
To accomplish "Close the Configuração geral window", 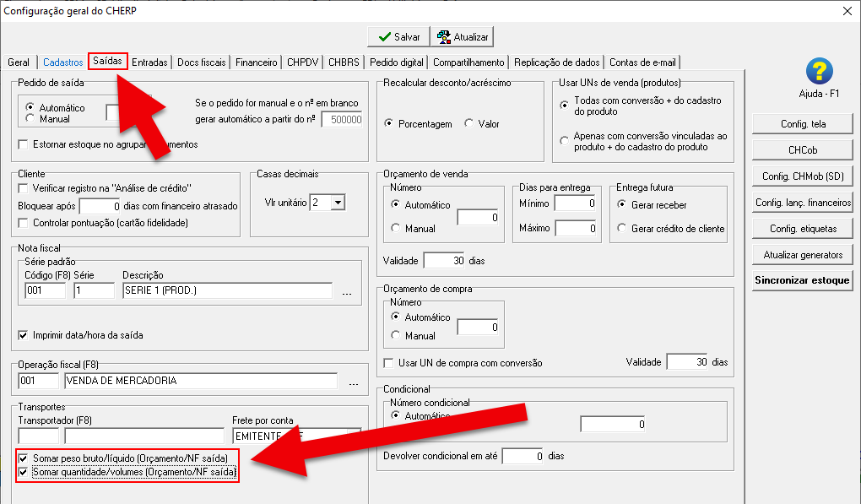I will 847,11.
